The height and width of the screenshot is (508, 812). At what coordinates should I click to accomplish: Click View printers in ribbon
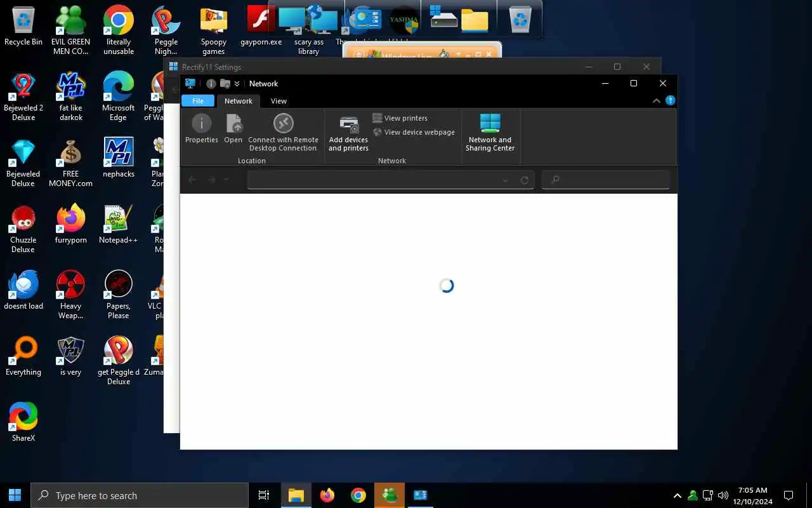pyautogui.click(x=400, y=118)
